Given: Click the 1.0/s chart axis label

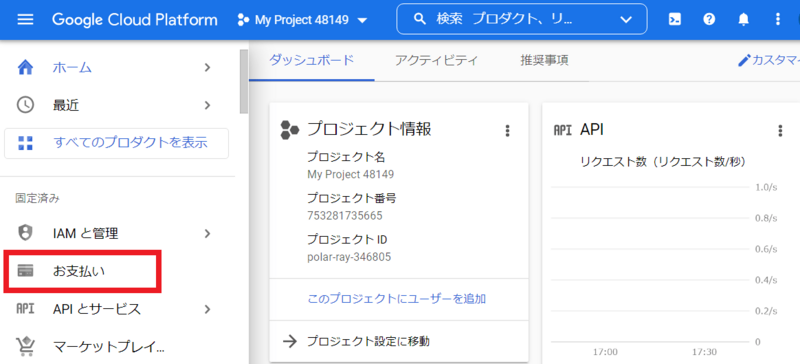Looking at the screenshot, I should pyautogui.click(x=766, y=187).
